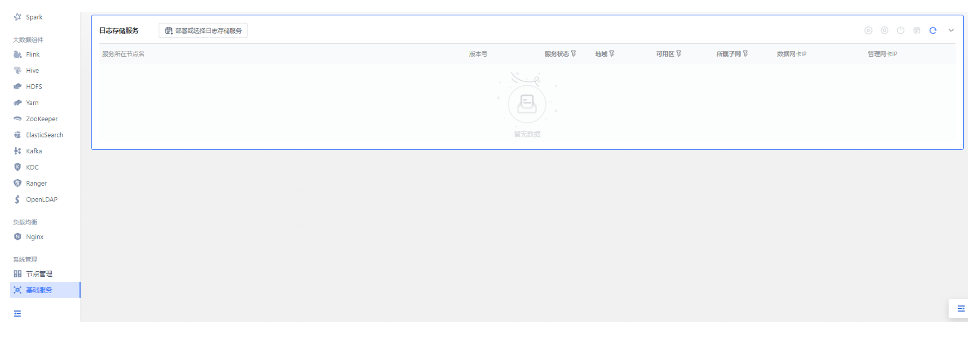Click the 日志存储服务 panel title
Viewport: 980px width, 338px height.
click(119, 30)
